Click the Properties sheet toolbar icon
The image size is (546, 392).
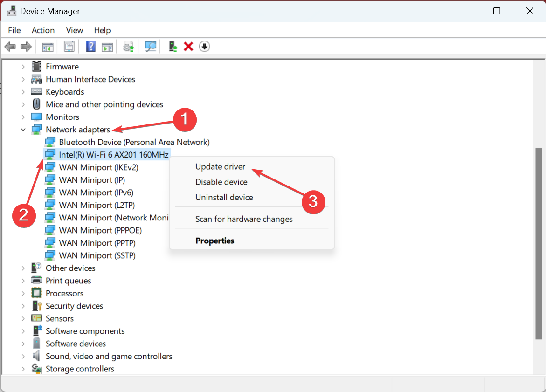coord(69,46)
